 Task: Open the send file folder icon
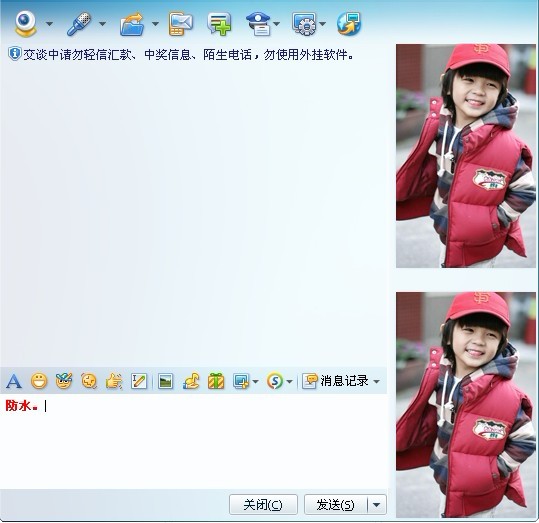coord(132,24)
